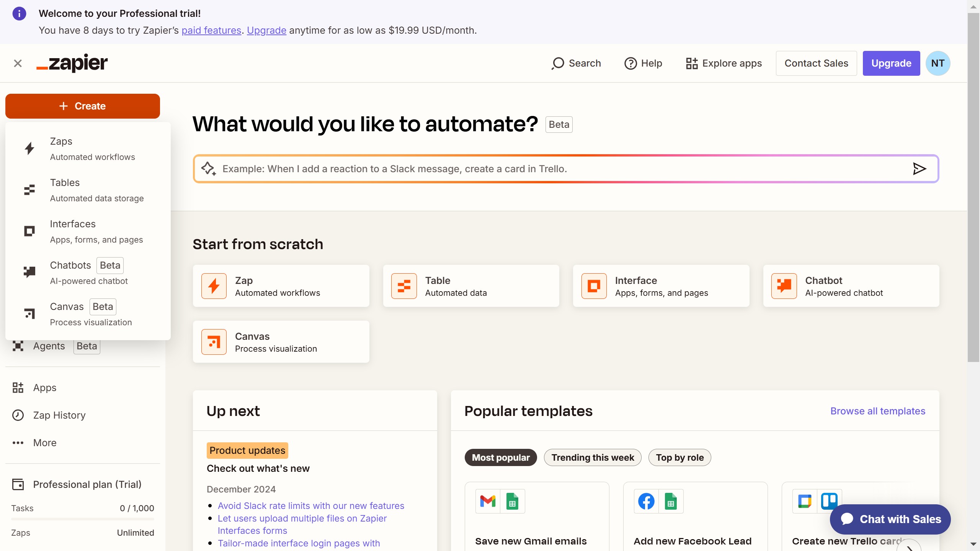Click the Tasks usage progress bar
The height and width of the screenshot is (551, 980).
83,519
